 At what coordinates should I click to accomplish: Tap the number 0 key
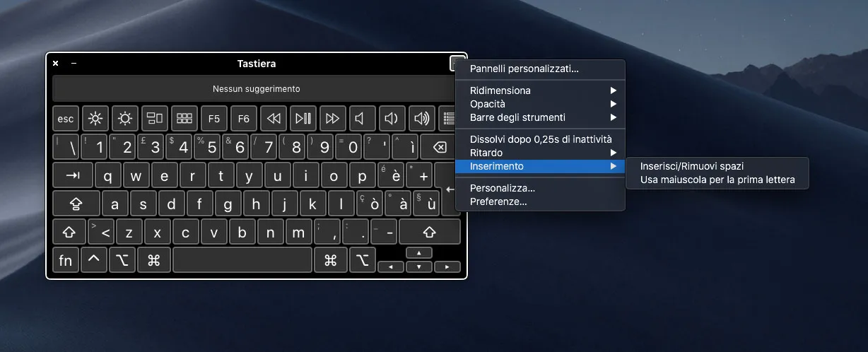[348, 147]
